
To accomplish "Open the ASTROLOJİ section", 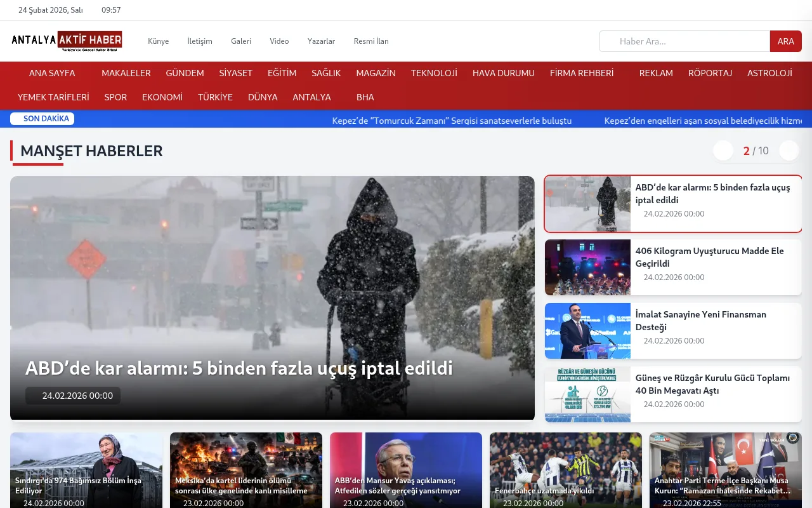I will [x=769, y=73].
